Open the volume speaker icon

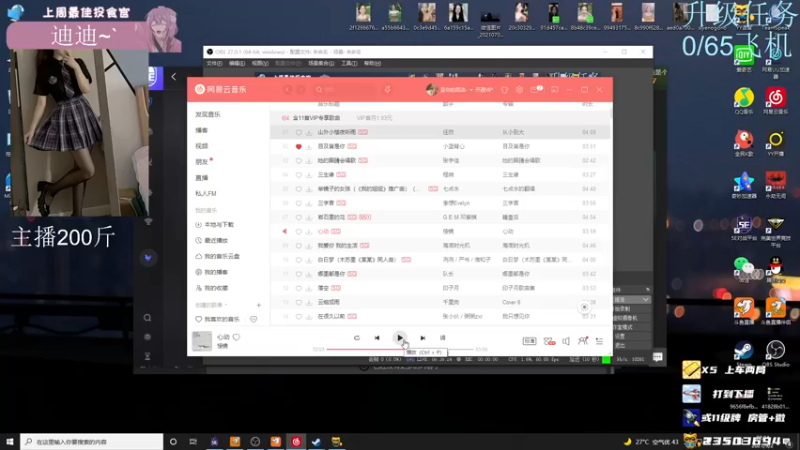click(x=566, y=341)
